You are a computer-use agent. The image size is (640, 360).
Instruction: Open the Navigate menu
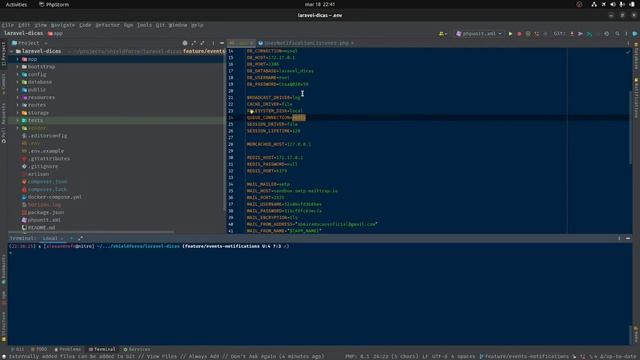tap(63, 25)
